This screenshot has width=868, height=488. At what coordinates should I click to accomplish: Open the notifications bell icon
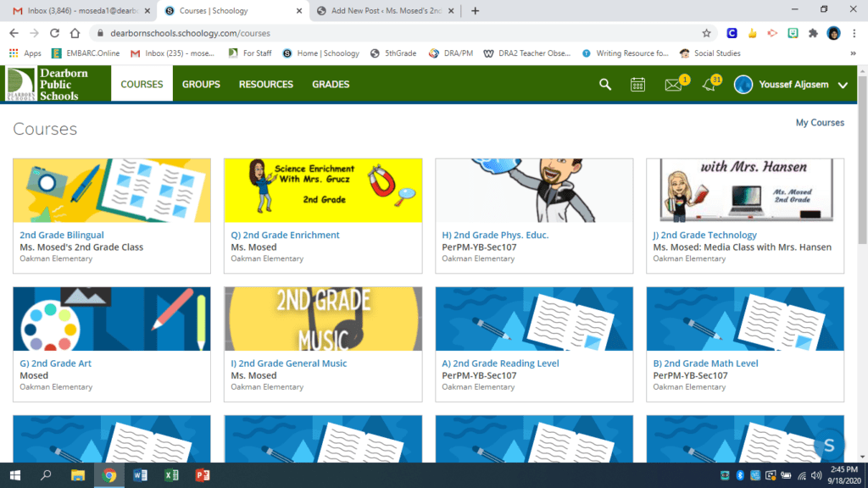[x=709, y=86]
